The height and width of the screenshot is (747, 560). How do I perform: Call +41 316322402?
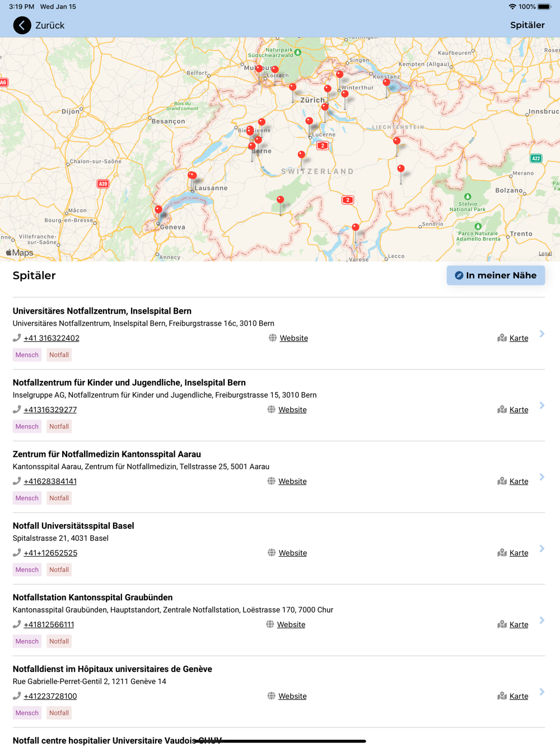52,338
